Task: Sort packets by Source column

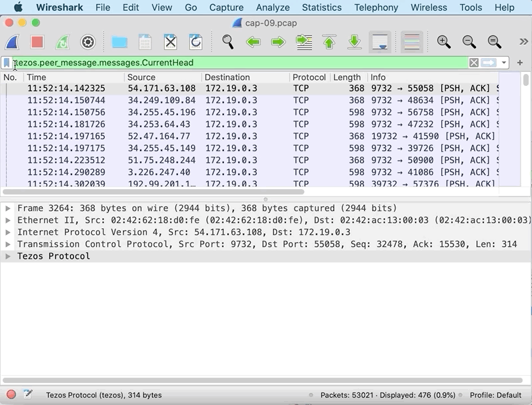Action: (163, 77)
